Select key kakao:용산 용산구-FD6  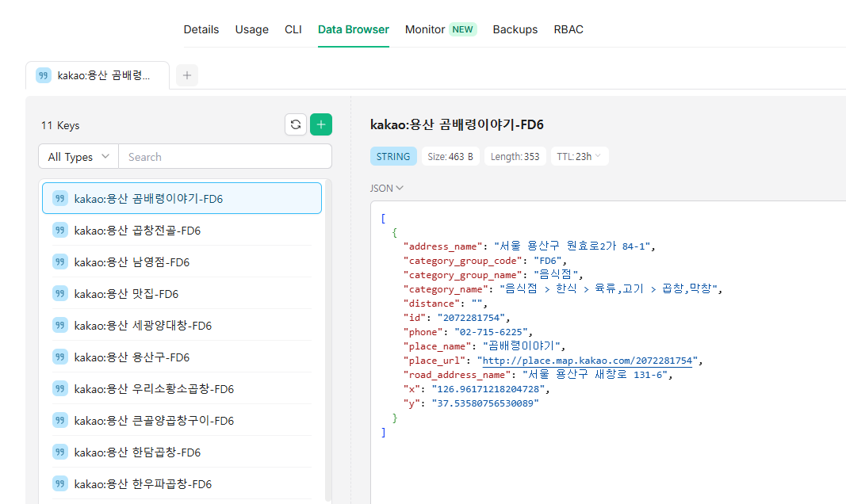(182, 357)
